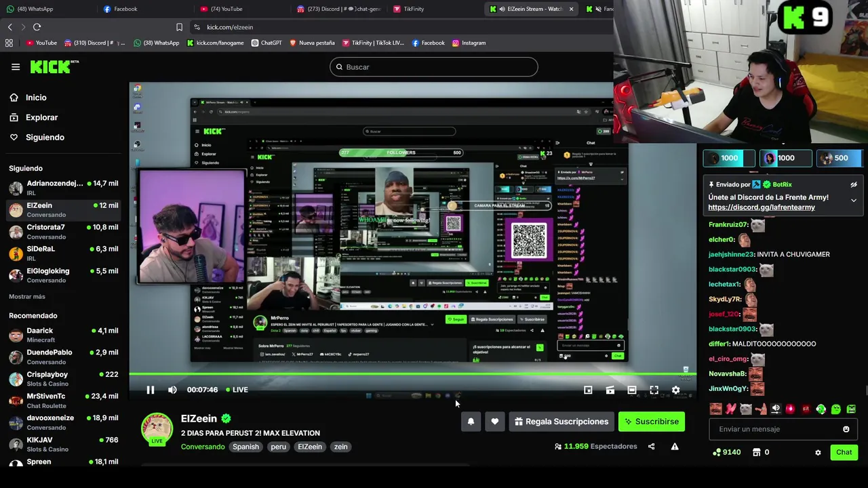Hide the pinned message with eye-slash icon
The image size is (868, 488).
854,184
